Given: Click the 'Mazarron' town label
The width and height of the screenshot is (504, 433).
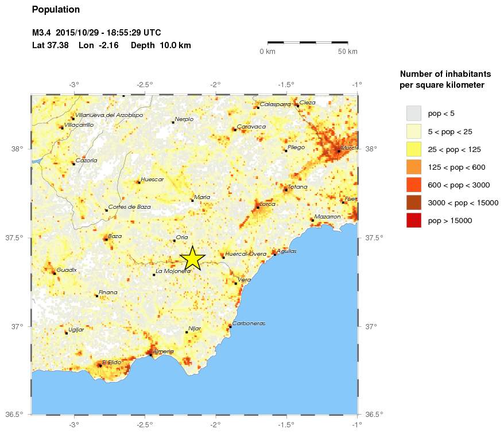Looking at the screenshot, I should (x=328, y=217).
